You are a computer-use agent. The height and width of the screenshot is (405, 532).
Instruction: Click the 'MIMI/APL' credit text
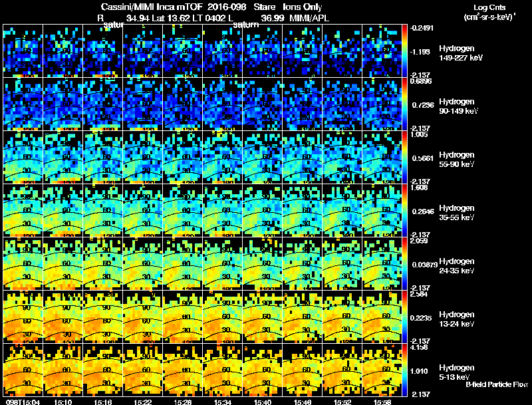click(309, 18)
